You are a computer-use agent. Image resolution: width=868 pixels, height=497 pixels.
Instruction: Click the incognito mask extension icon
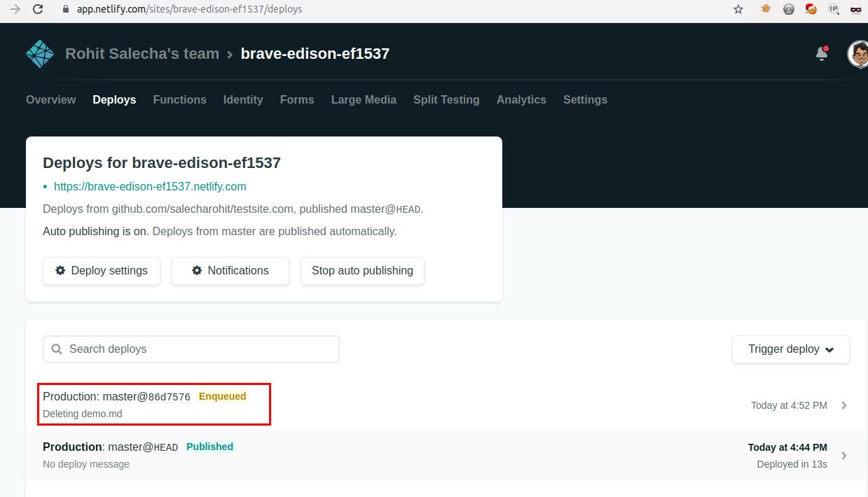tap(856, 10)
